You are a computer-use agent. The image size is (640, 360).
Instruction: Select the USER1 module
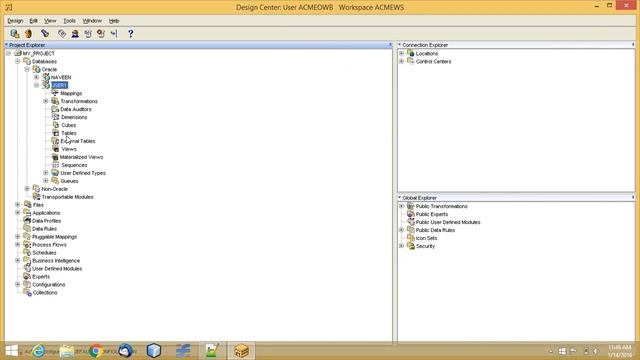coord(60,85)
